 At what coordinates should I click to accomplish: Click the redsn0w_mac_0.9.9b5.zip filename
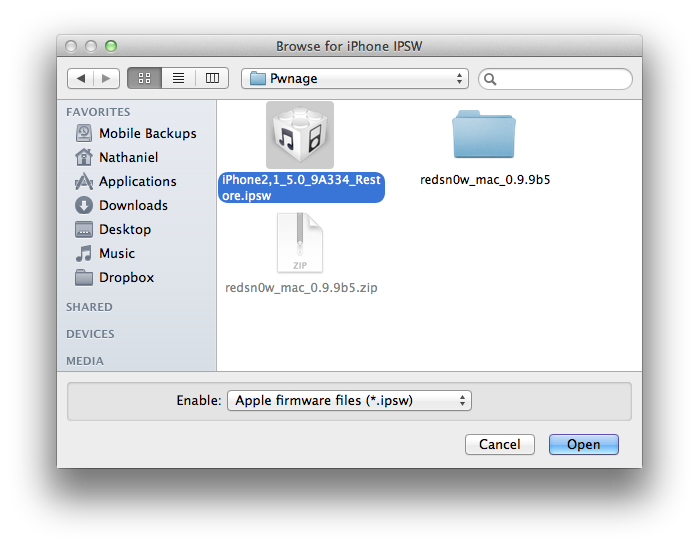point(301,288)
